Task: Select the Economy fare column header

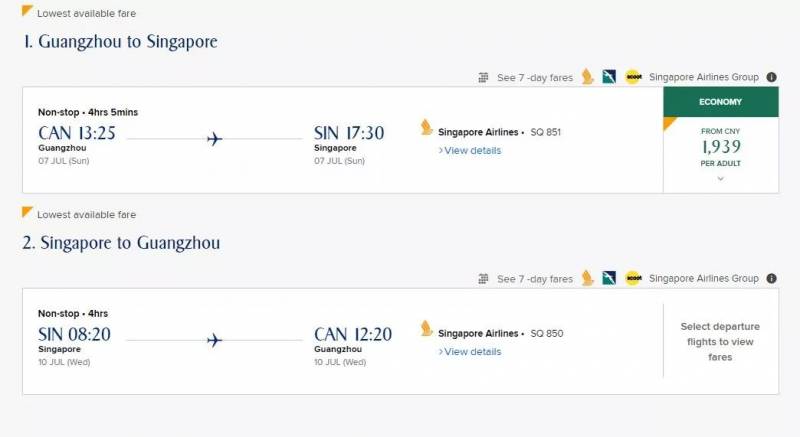Action: click(x=720, y=101)
